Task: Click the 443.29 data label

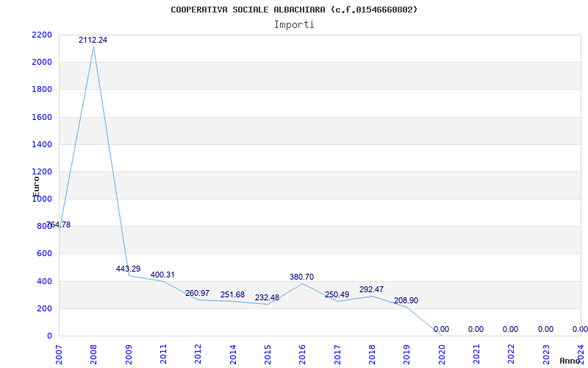Action: (x=128, y=269)
